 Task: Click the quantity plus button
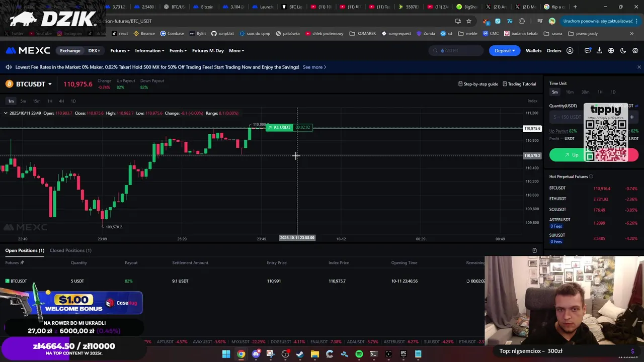coord(631,117)
